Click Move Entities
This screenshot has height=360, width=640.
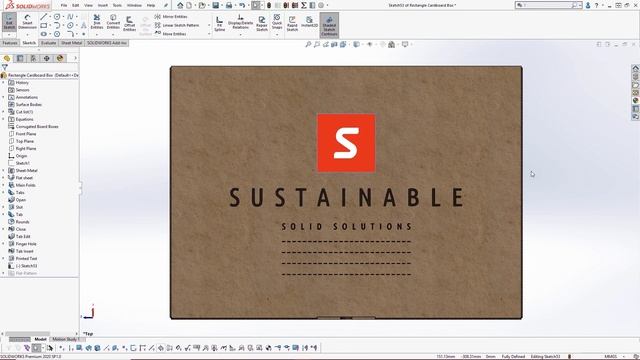click(171, 34)
